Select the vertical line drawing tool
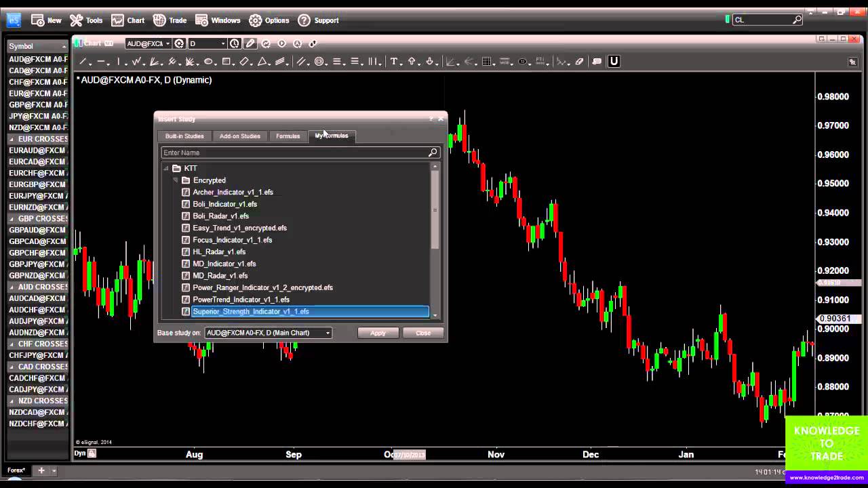Screen dimensions: 868x488 click(x=119, y=62)
